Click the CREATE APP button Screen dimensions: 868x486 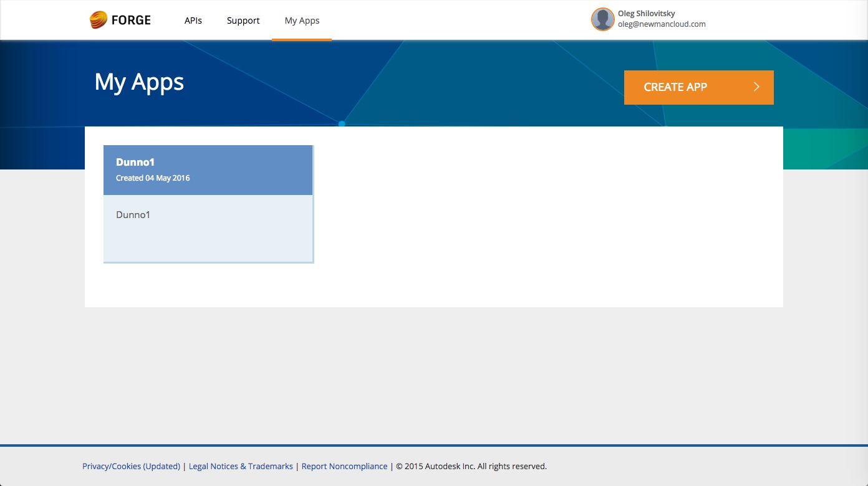[x=676, y=87]
